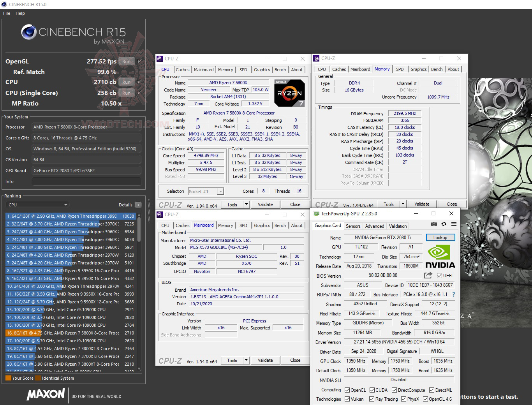Click the Ryzen 7 logo in CPU-Z

point(289,93)
